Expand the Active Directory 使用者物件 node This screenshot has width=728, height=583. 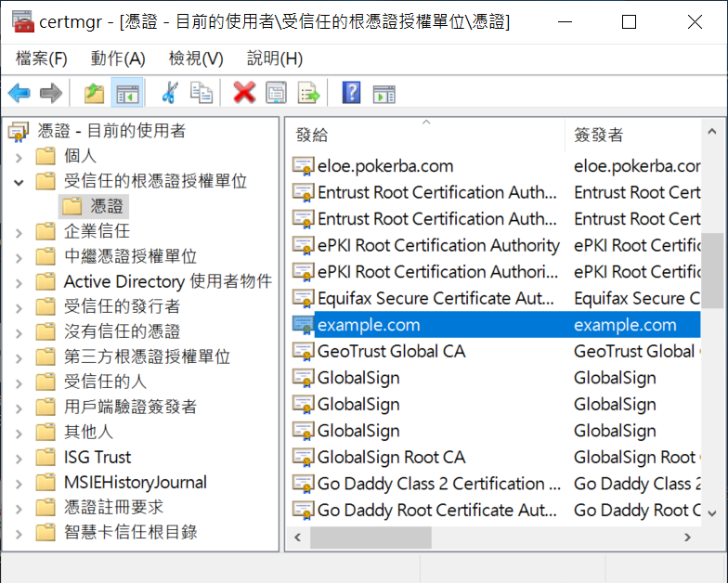(x=19, y=283)
